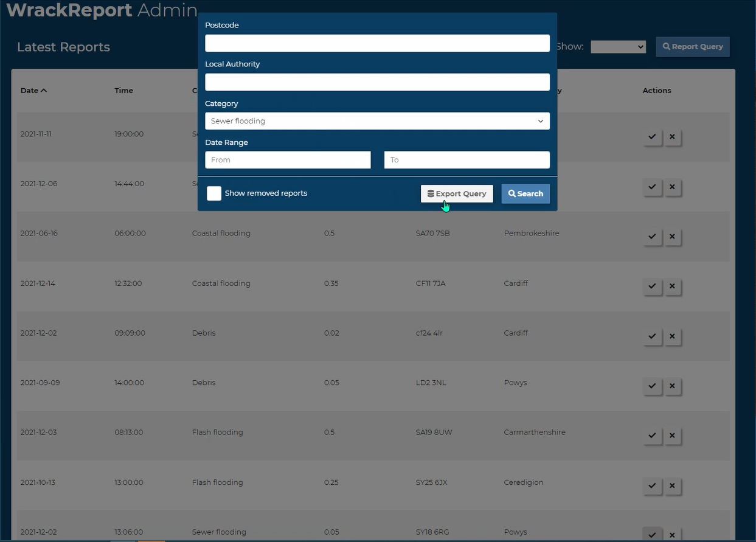
Task: Sort table by Date column header
Action: coord(33,91)
